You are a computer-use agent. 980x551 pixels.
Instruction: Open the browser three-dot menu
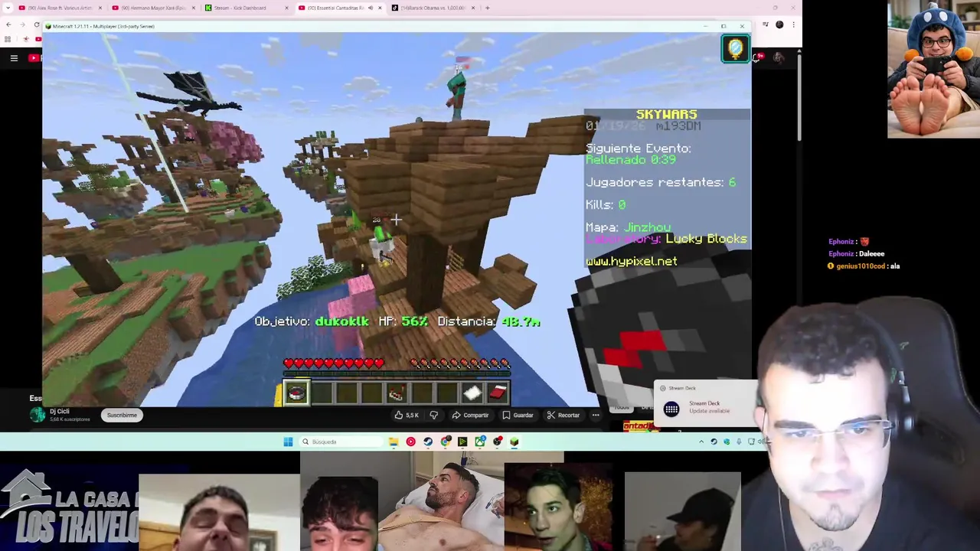pyautogui.click(x=793, y=24)
